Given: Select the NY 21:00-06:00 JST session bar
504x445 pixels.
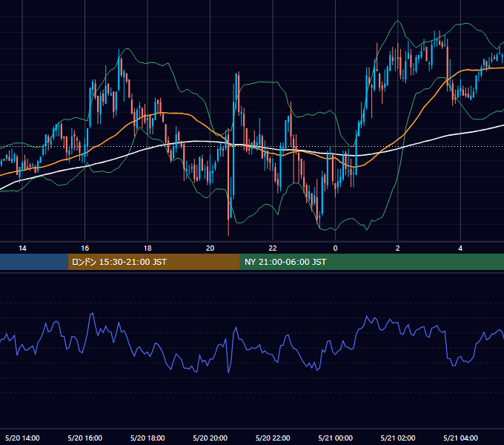Looking at the screenshot, I should point(372,262).
